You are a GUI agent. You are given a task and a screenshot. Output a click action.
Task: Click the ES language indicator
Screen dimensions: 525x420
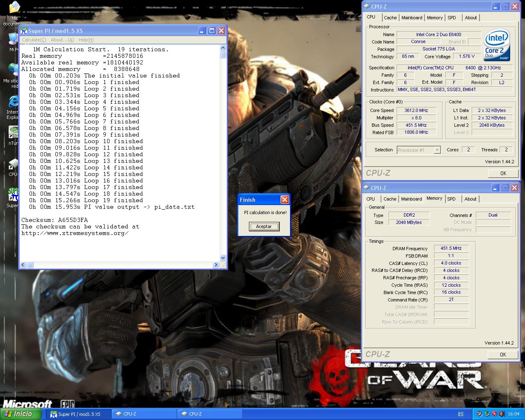point(461,414)
